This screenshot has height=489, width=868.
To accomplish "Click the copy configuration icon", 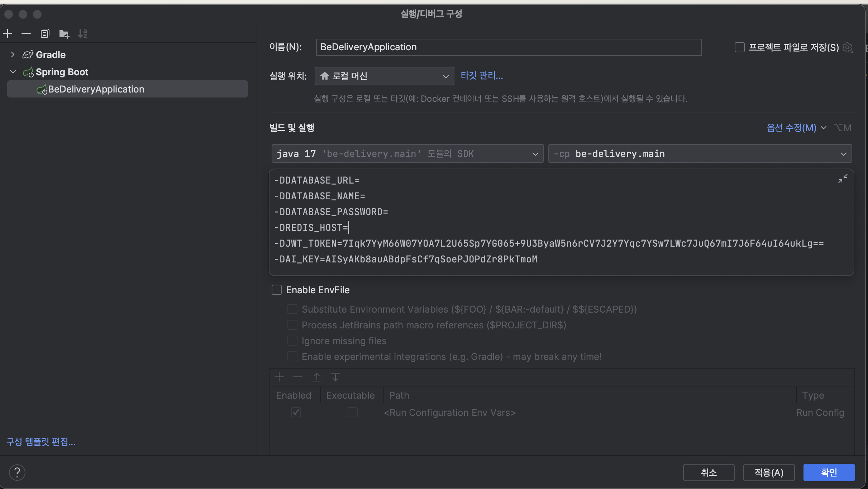I will (45, 34).
